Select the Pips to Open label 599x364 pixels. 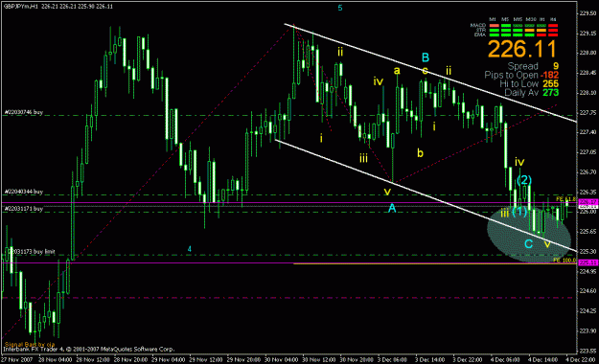pyautogui.click(x=511, y=75)
